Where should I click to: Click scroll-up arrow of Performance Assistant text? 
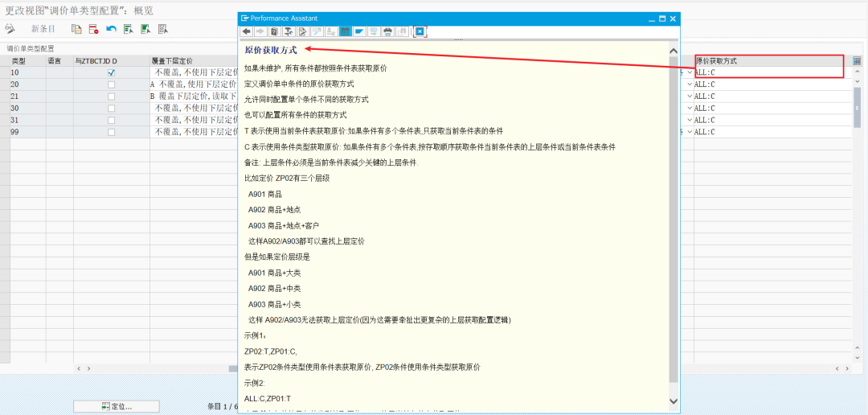pyautogui.click(x=674, y=51)
